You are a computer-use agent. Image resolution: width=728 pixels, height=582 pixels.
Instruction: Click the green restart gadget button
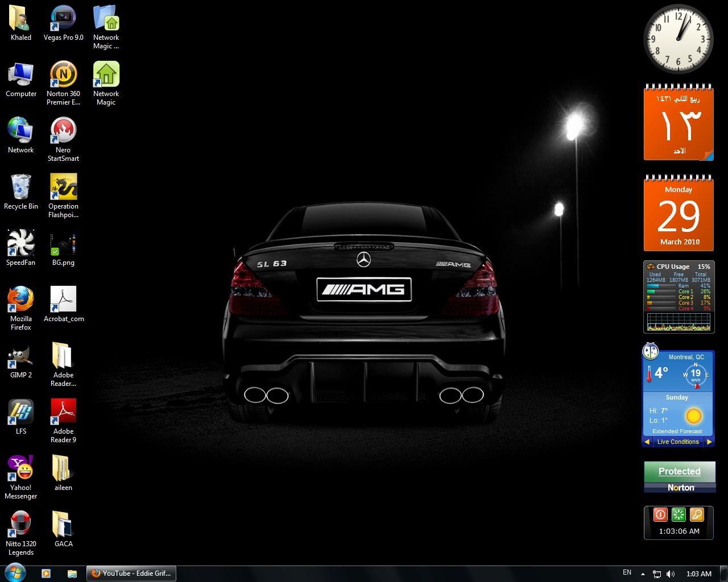click(x=679, y=515)
